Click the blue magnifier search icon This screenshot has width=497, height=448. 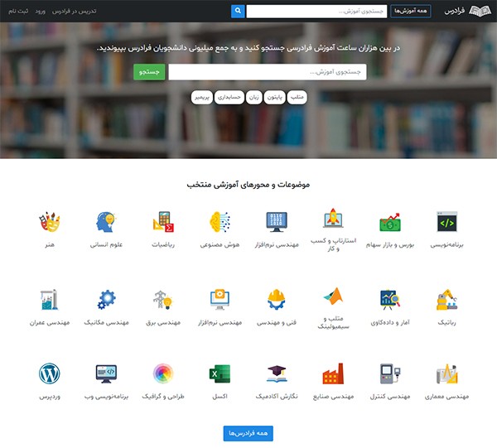238,11
